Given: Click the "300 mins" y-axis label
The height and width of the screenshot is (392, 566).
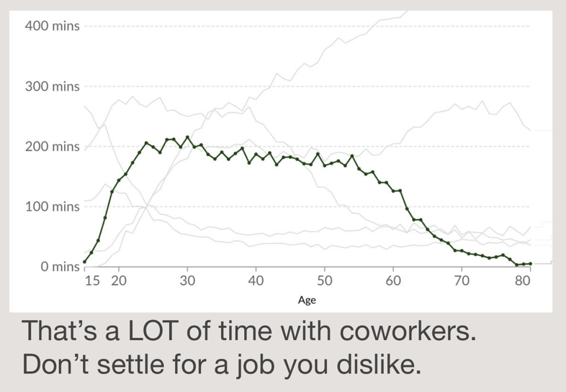Looking at the screenshot, I should (52, 87).
